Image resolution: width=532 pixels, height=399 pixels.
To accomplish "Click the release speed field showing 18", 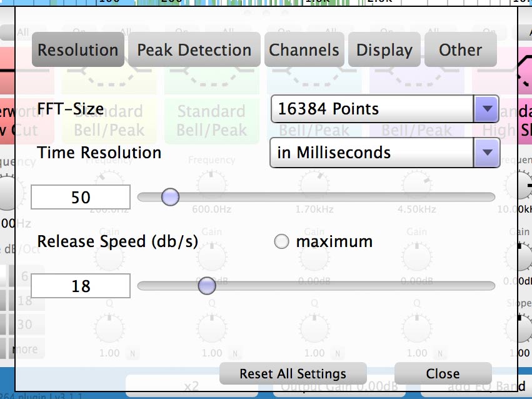I will click(81, 286).
